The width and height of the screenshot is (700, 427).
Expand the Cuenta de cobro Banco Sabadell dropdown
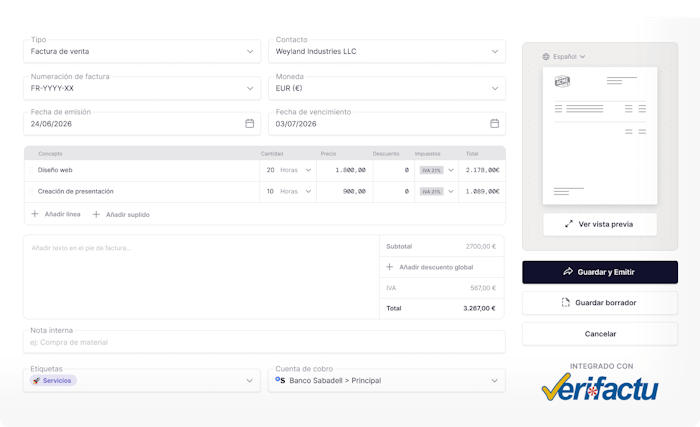pyautogui.click(x=387, y=381)
